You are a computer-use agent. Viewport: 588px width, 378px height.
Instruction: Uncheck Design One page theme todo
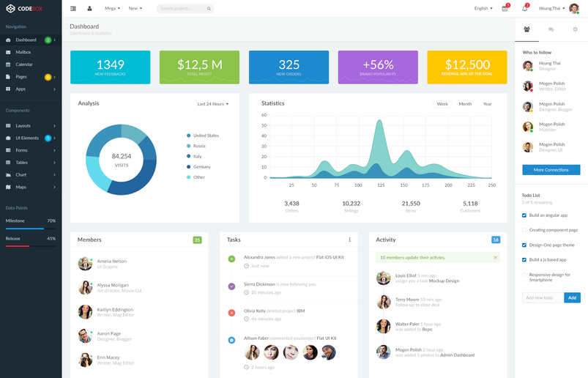coord(524,245)
